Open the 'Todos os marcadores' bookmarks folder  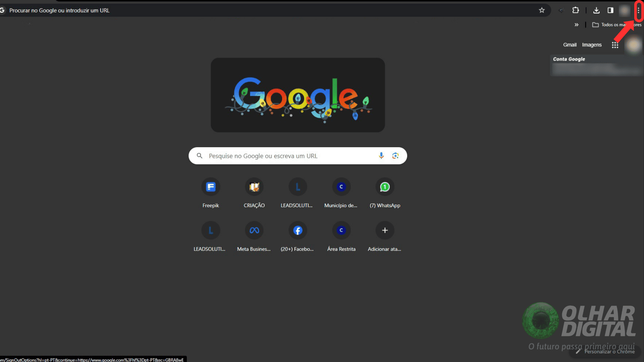[x=616, y=25]
